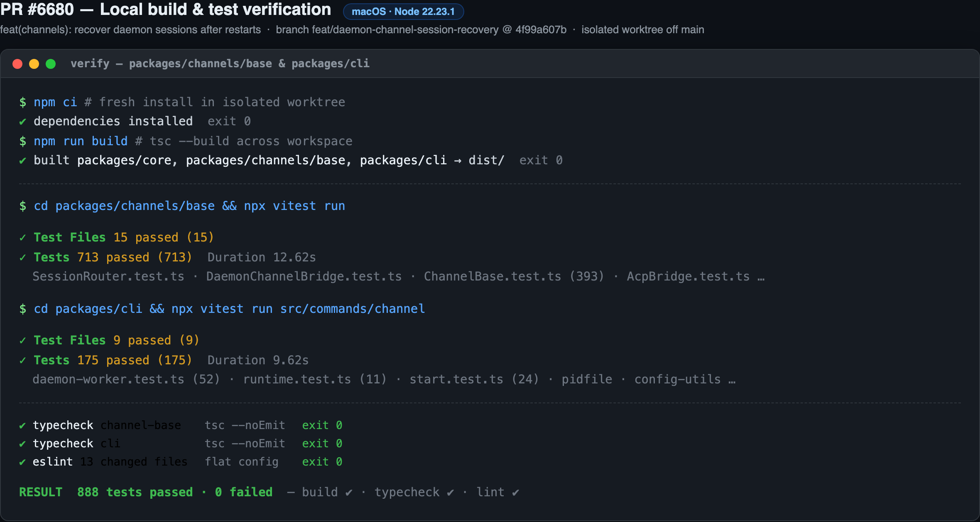Click 'daemon-worker.test.ts (52)'
Viewport: 980px width, 522px height.
point(126,379)
